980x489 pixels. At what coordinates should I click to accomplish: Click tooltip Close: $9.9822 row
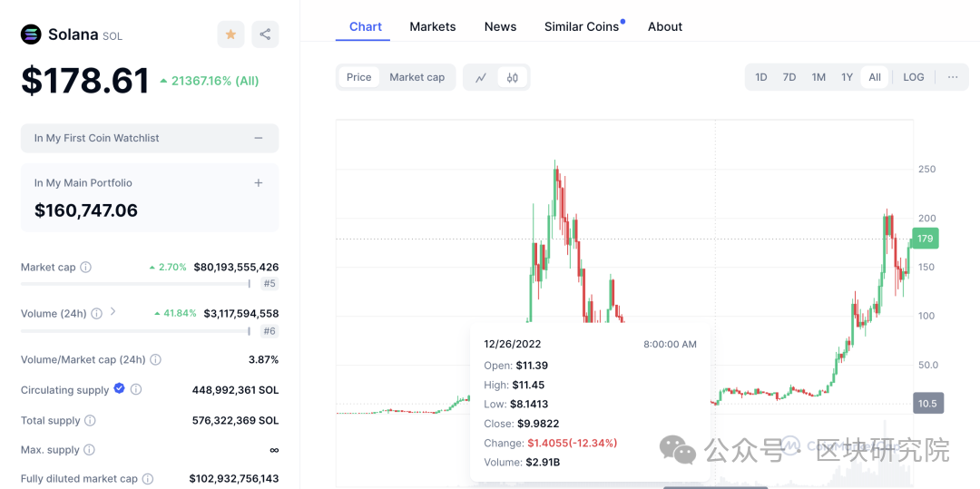[x=521, y=424]
